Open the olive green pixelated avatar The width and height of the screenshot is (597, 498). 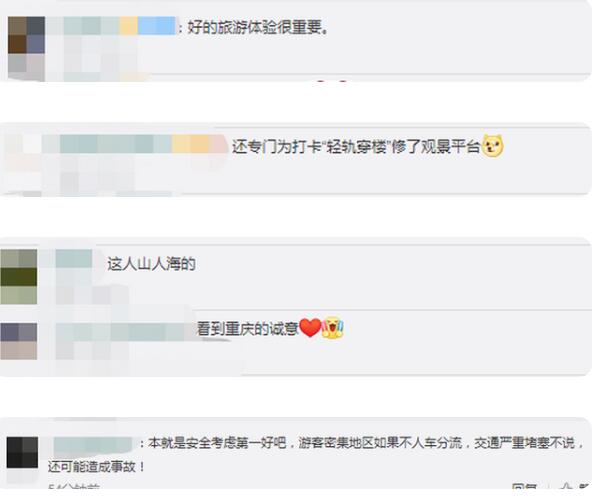pos(19,277)
